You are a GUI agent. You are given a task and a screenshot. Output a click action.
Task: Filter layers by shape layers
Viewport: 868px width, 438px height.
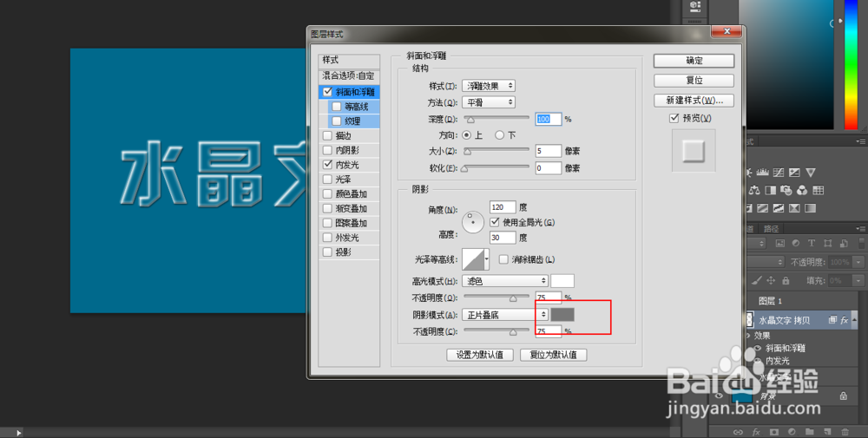(x=827, y=244)
